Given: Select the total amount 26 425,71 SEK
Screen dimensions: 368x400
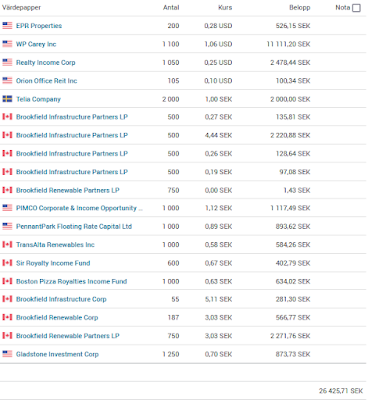Looking at the screenshot, I should (341, 391).
